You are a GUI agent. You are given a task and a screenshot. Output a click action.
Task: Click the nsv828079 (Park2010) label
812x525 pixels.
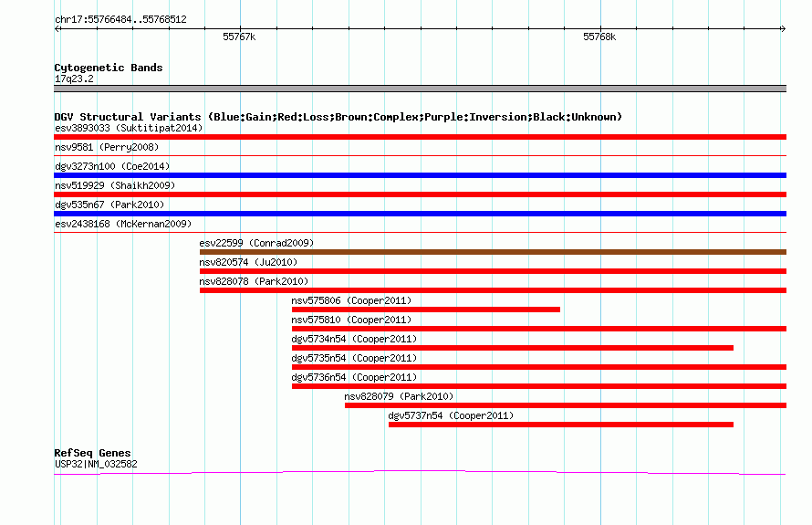pos(399,396)
